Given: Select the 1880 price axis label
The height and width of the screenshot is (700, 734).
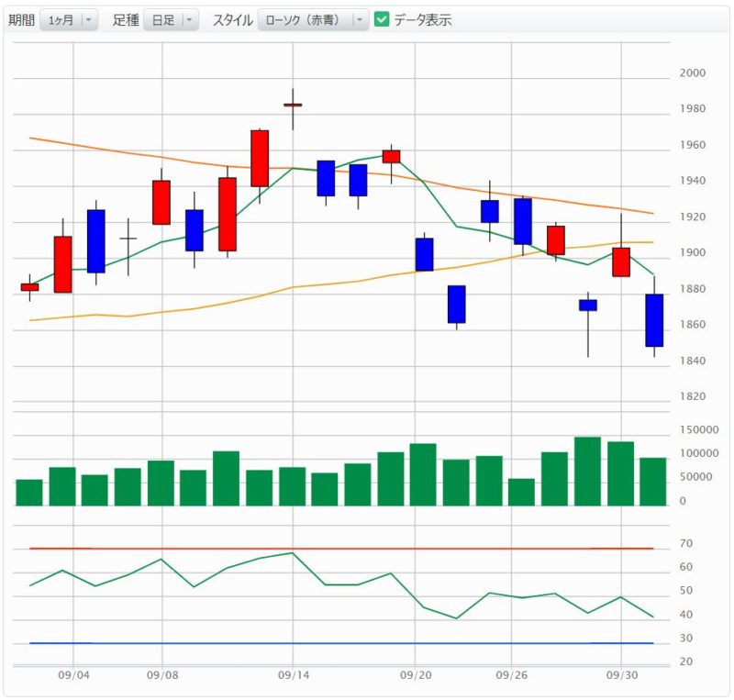Looking at the screenshot, I should [x=693, y=289].
